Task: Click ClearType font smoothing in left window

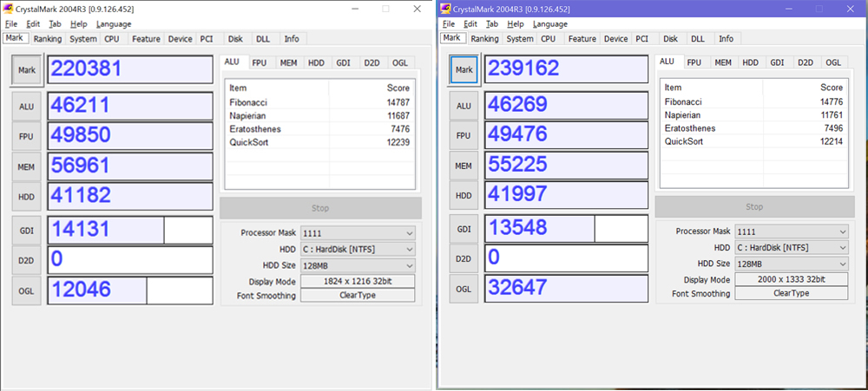Action: 358,296
